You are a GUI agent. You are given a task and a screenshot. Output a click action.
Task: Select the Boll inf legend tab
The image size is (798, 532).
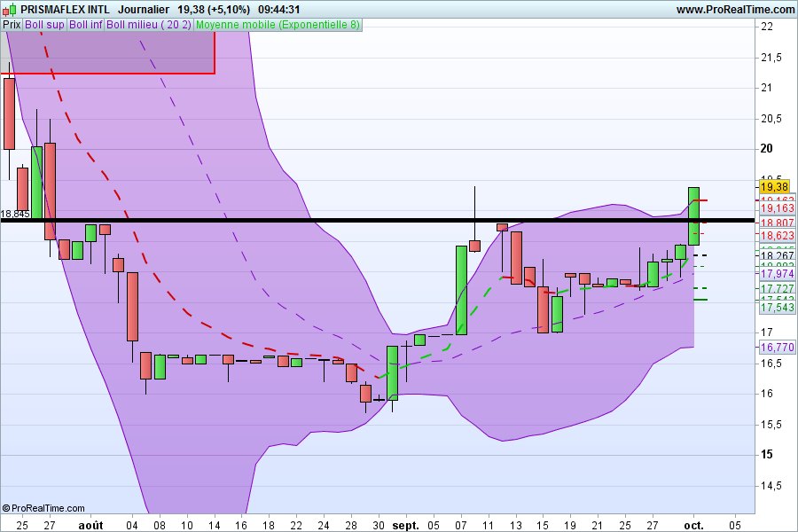tap(85, 25)
